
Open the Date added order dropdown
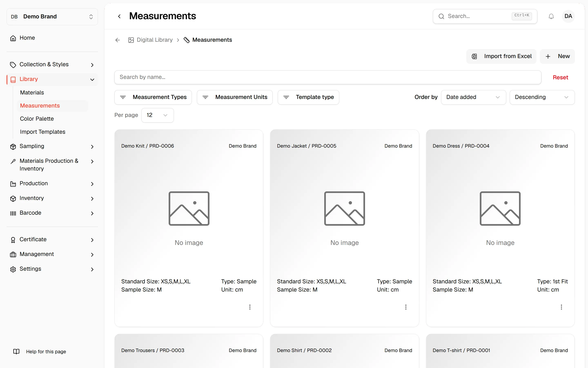click(x=473, y=97)
